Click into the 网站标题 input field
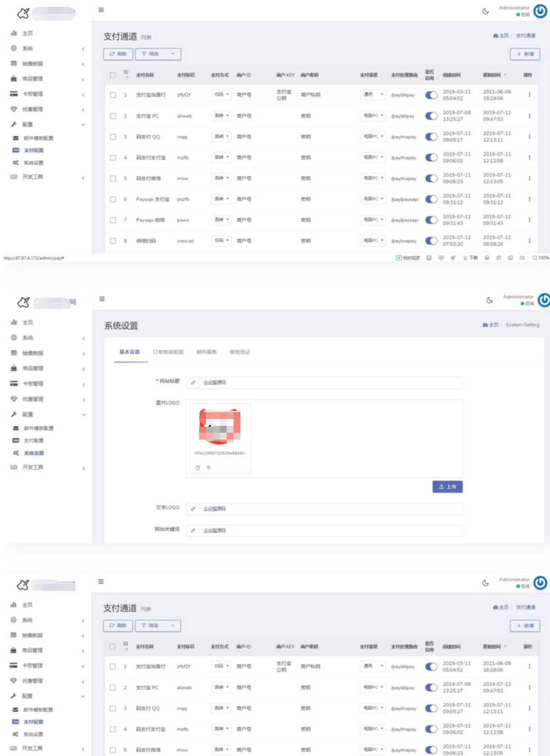Screen dimensions: 550x756 [x=330, y=382]
